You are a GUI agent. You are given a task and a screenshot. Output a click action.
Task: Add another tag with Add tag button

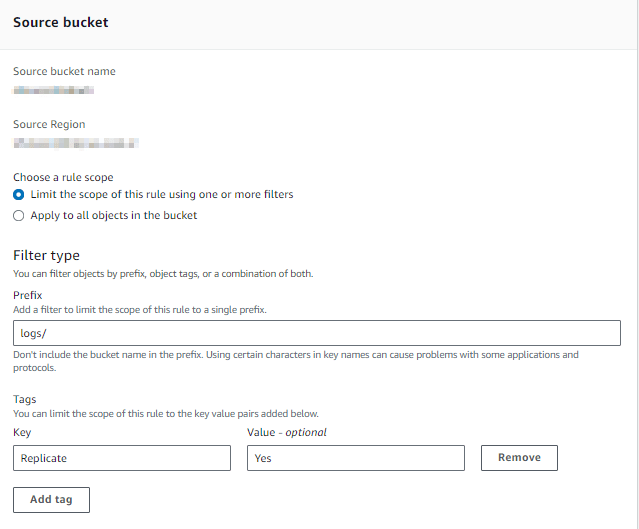tap(51, 500)
